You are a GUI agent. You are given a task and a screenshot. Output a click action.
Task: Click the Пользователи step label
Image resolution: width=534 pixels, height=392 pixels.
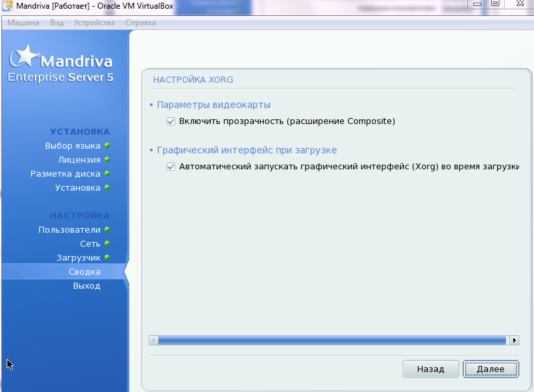(69, 230)
